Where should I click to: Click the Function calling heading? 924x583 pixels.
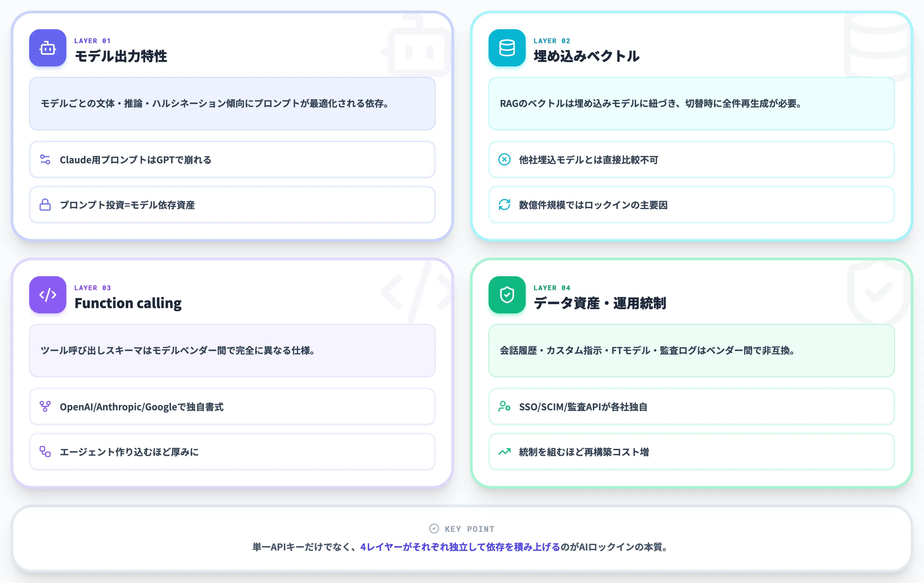click(x=128, y=303)
